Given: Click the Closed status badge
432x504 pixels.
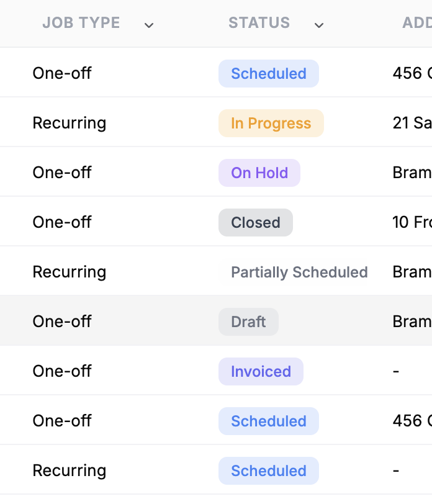Looking at the screenshot, I should pos(256,222).
